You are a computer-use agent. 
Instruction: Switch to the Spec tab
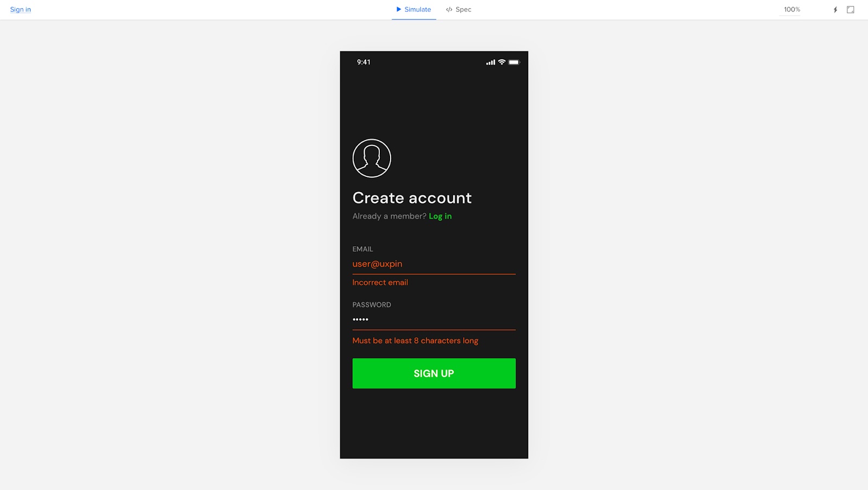(x=458, y=10)
